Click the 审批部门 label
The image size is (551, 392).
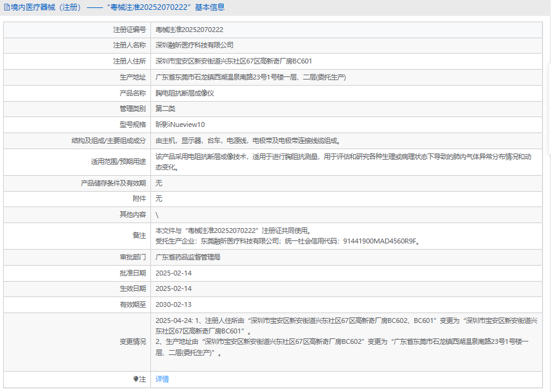tap(133, 258)
